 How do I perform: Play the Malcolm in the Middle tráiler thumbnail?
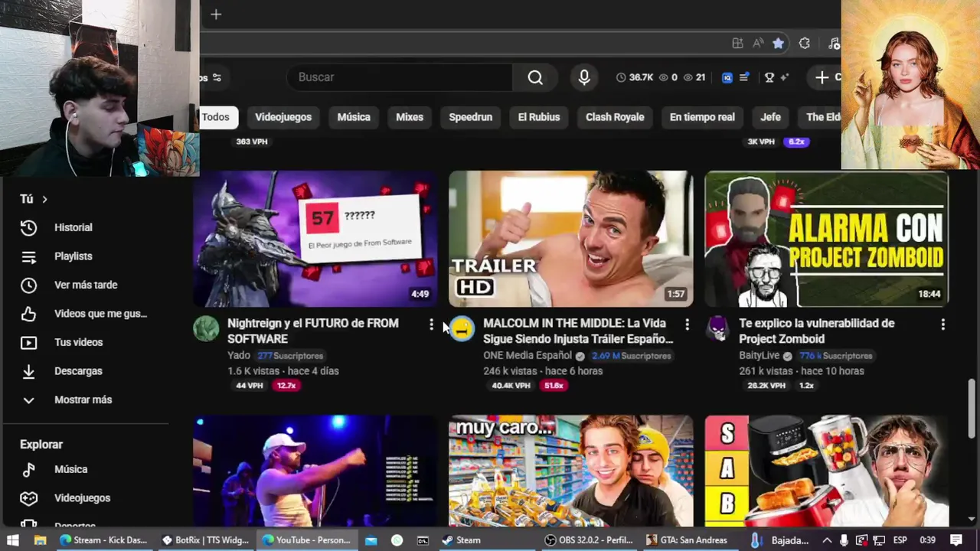click(x=571, y=239)
